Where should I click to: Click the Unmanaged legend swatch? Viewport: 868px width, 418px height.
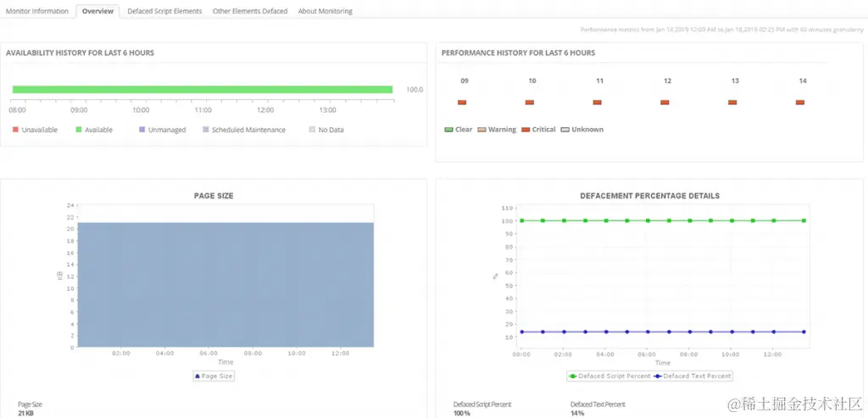coord(142,130)
